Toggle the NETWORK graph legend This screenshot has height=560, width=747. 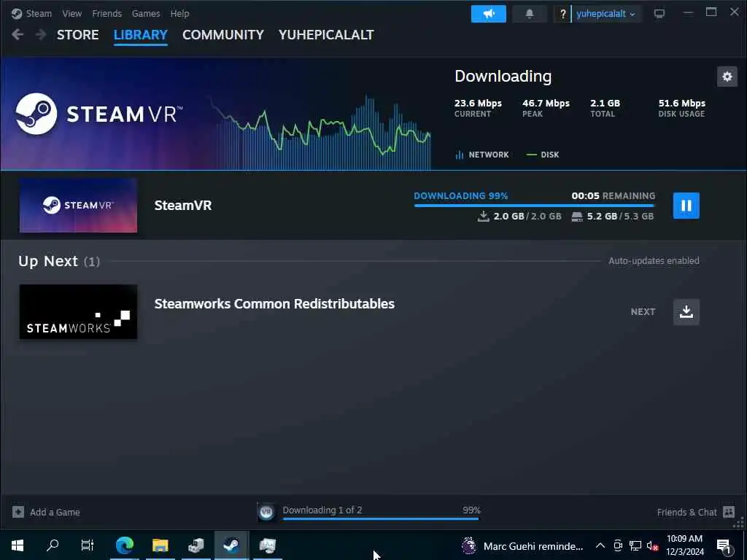pyautogui.click(x=481, y=155)
